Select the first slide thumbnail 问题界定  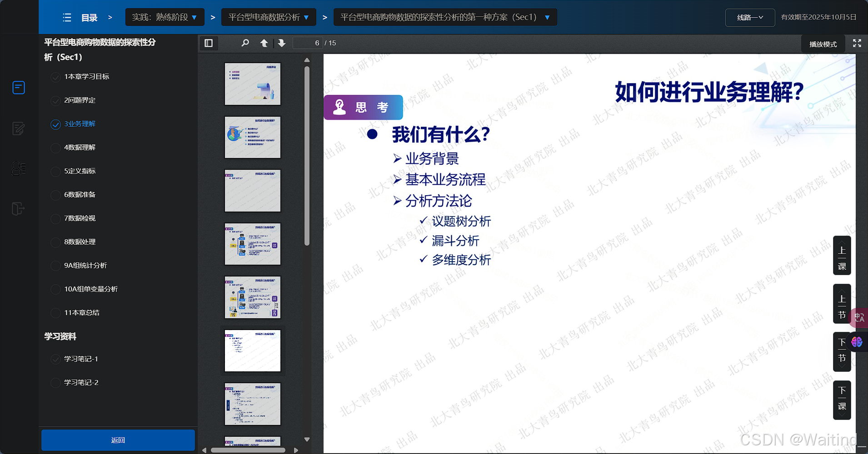pyautogui.click(x=253, y=84)
